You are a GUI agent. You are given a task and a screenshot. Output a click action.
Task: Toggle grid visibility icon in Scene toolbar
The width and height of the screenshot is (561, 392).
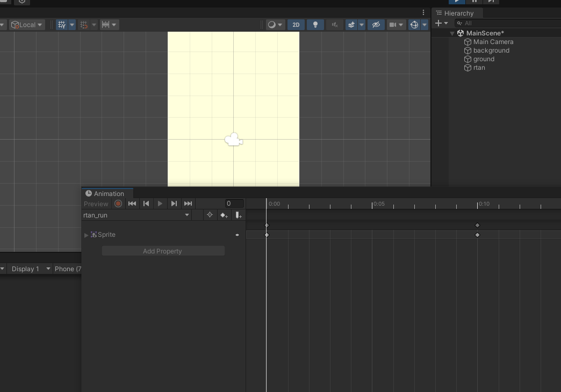(62, 25)
